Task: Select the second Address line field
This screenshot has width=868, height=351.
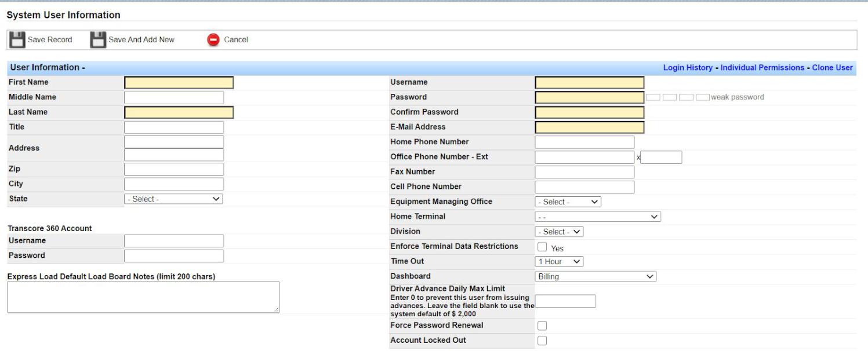Action: click(x=174, y=155)
